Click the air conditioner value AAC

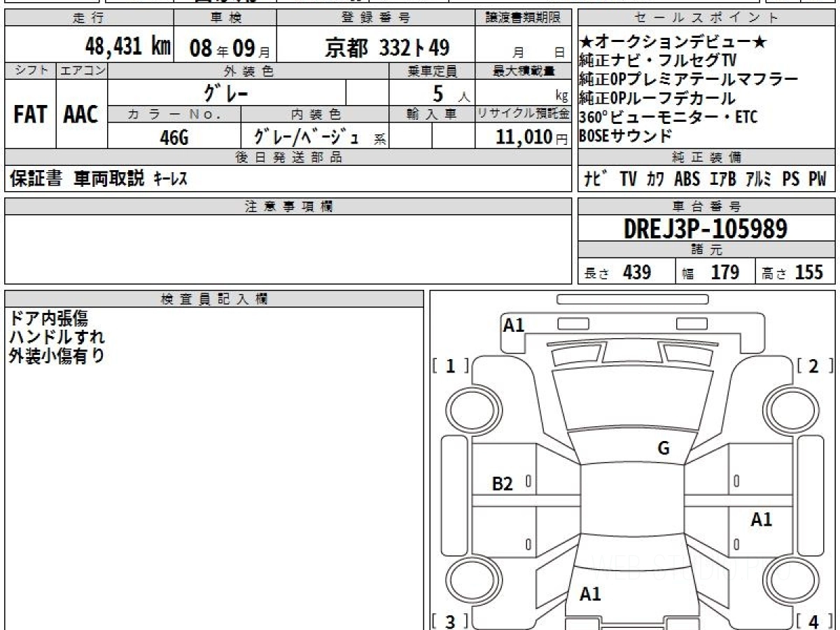click(81, 115)
